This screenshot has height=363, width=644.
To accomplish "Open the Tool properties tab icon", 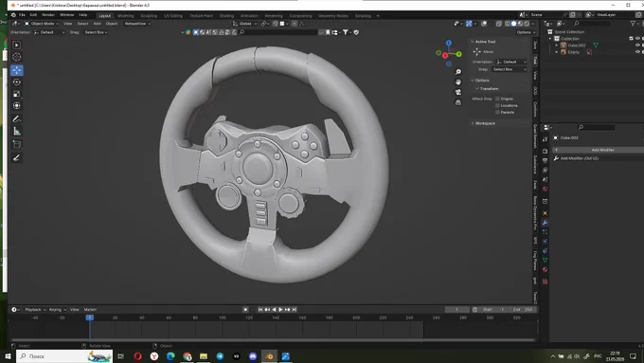I will point(545,139).
